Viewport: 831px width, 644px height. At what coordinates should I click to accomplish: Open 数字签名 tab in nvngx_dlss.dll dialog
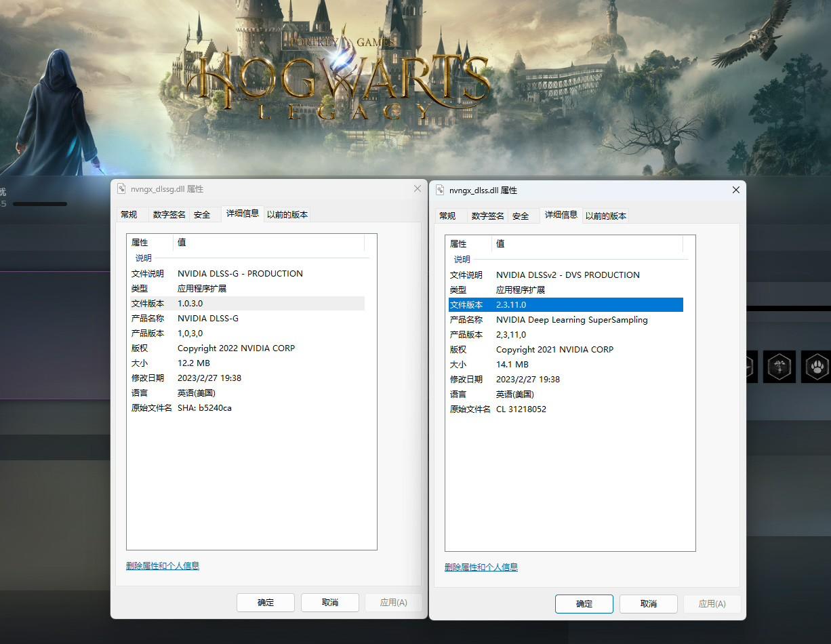coord(487,216)
